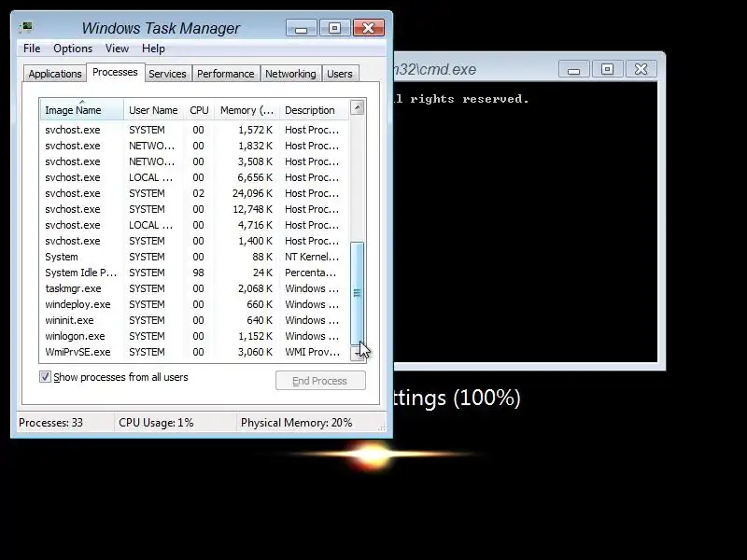Select the System process using 88 K
This screenshot has width=747, height=560.
pyautogui.click(x=194, y=257)
